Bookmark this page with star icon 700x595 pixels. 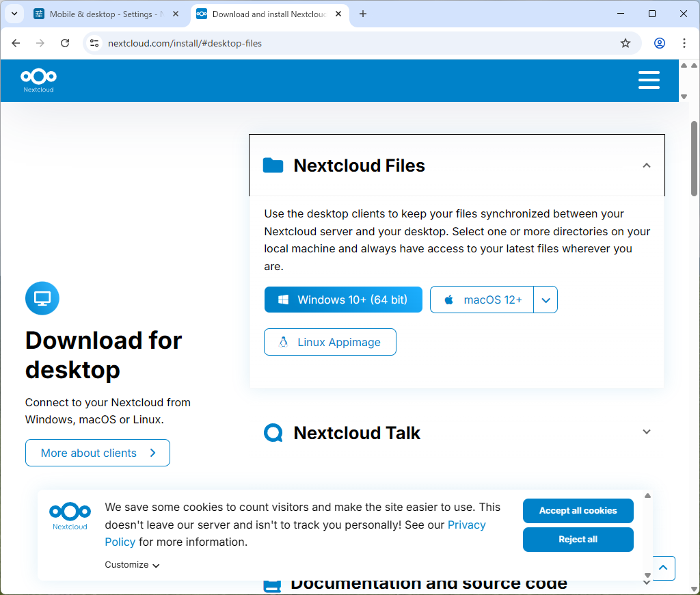(625, 43)
